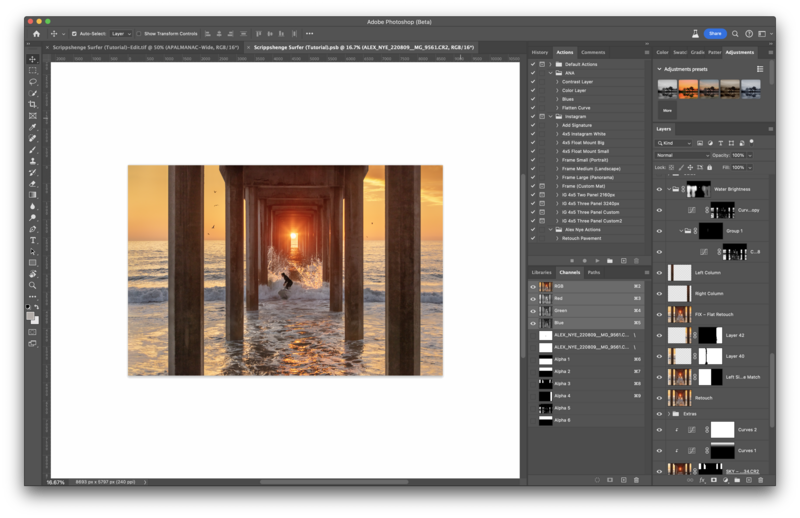Click the record button in Actions panel
This screenshot has width=800, height=518.
pos(585,261)
